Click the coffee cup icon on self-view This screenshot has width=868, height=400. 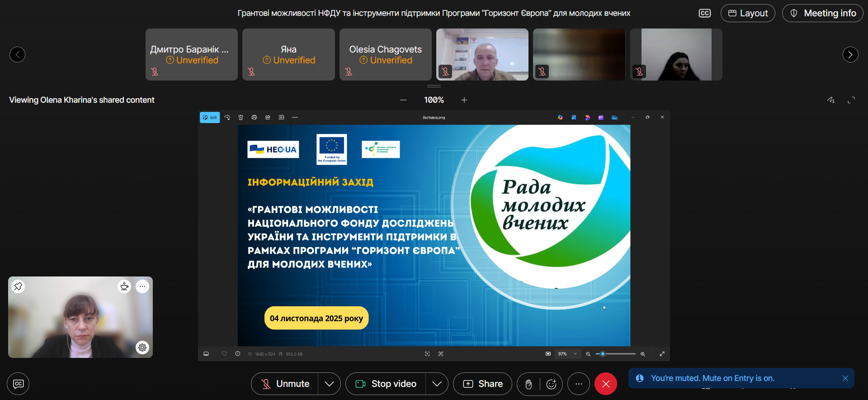(124, 286)
